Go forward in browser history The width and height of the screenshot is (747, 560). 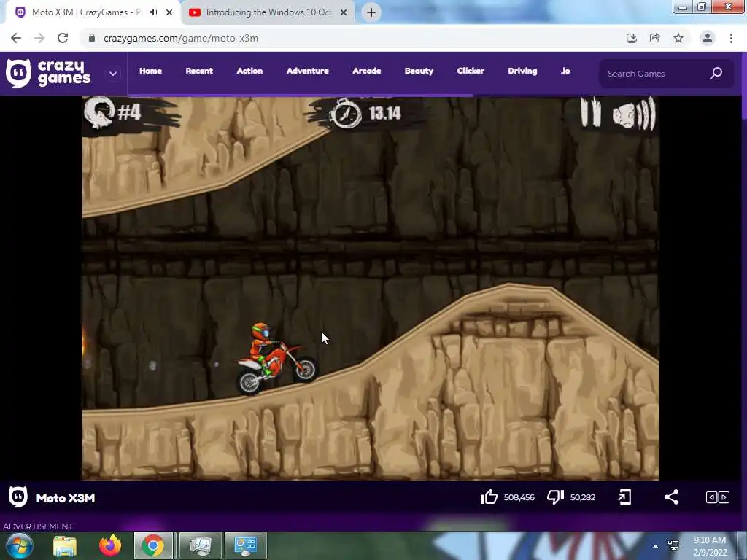tap(39, 38)
